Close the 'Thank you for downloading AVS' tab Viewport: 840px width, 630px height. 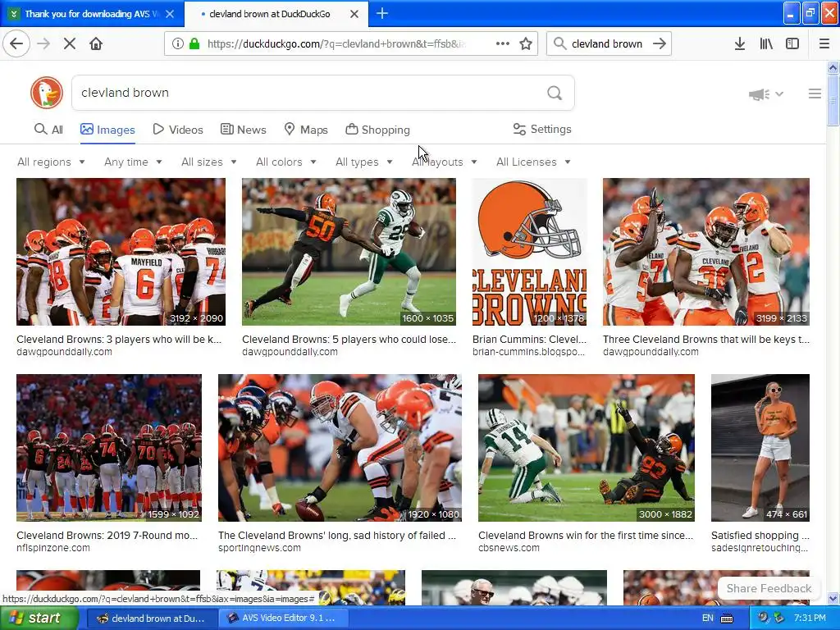(x=170, y=14)
